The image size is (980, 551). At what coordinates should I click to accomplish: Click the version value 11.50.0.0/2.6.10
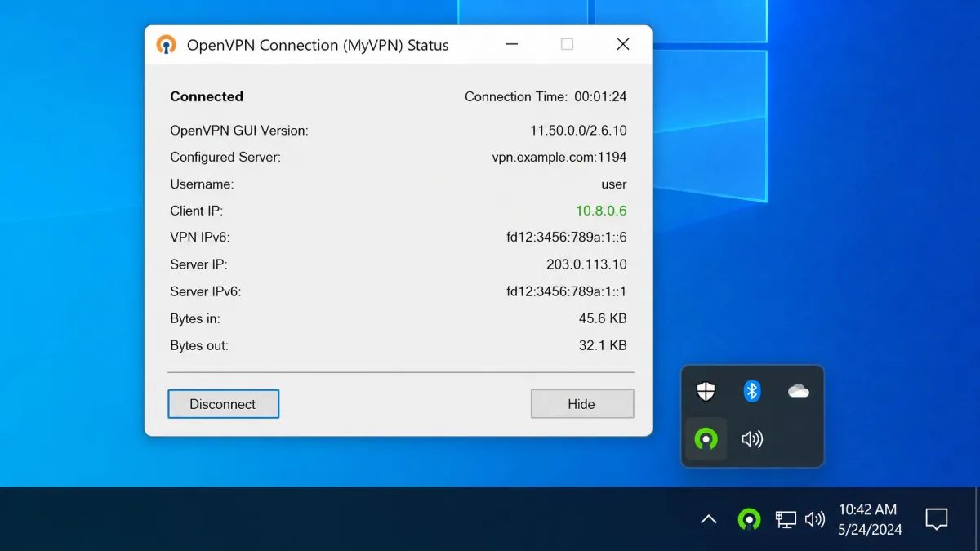tap(578, 130)
